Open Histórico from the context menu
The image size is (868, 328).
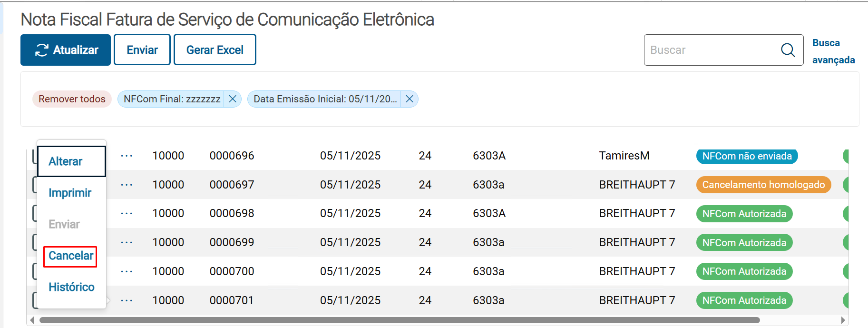pyautogui.click(x=71, y=287)
